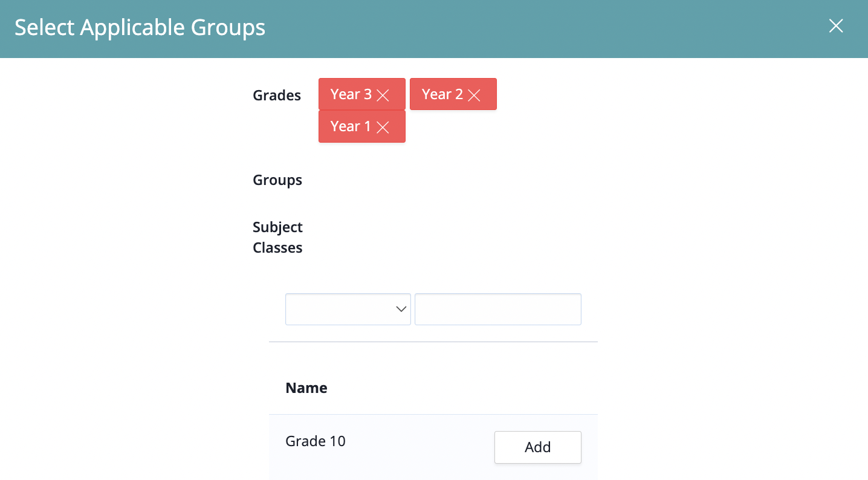The width and height of the screenshot is (868, 480).
Task: Click the Groups section label
Action: click(277, 180)
